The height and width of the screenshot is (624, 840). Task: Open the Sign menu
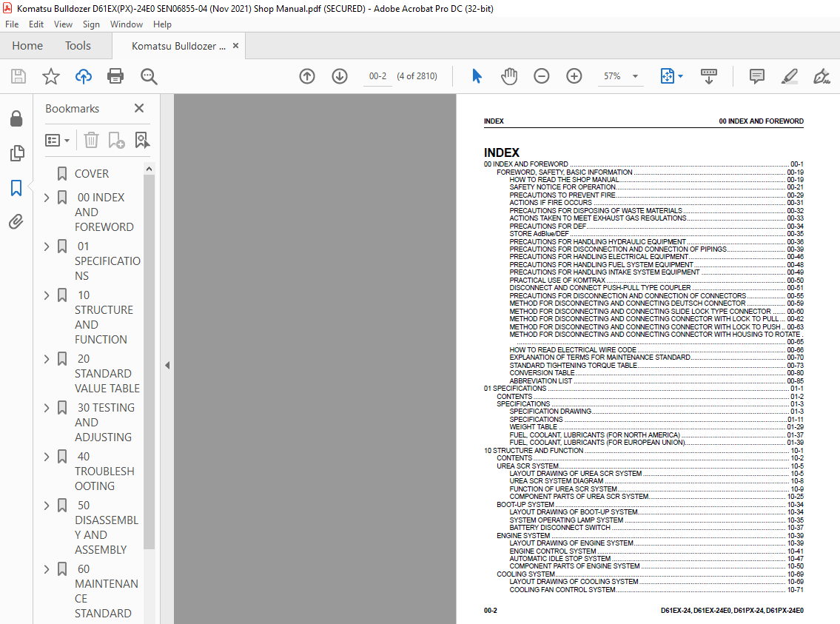[x=91, y=24]
